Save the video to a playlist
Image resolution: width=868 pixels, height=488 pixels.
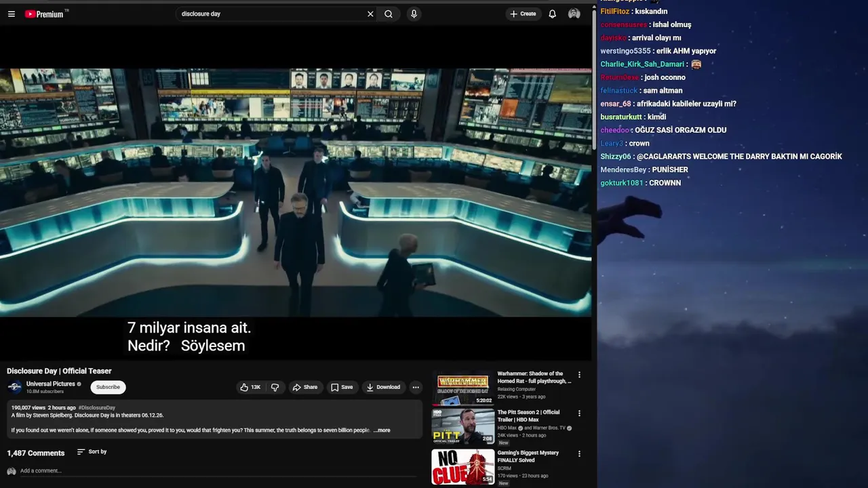pos(342,387)
